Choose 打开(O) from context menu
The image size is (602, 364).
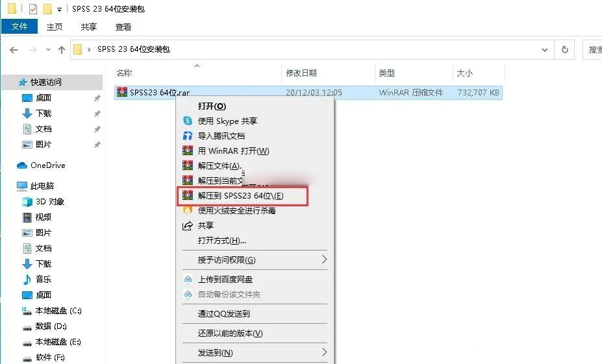[x=255, y=106]
